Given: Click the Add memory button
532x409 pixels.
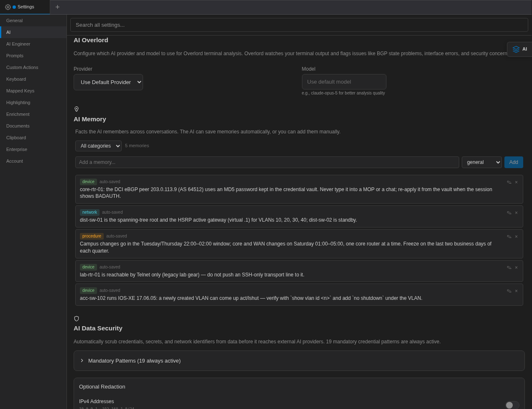Looking at the screenshot, I should pyautogui.click(x=514, y=162).
